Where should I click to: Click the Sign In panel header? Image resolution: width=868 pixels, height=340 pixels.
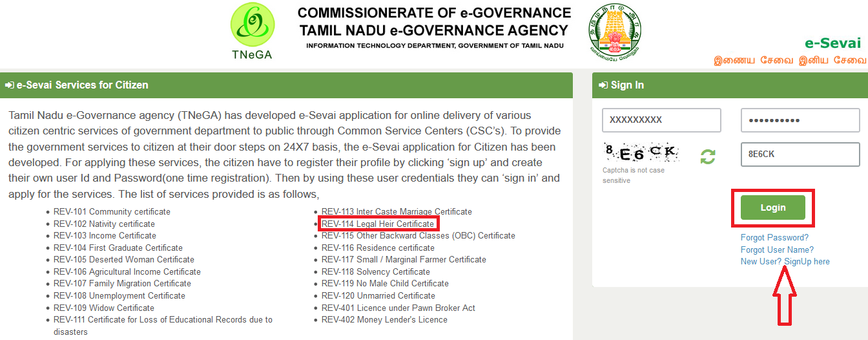[730, 85]
